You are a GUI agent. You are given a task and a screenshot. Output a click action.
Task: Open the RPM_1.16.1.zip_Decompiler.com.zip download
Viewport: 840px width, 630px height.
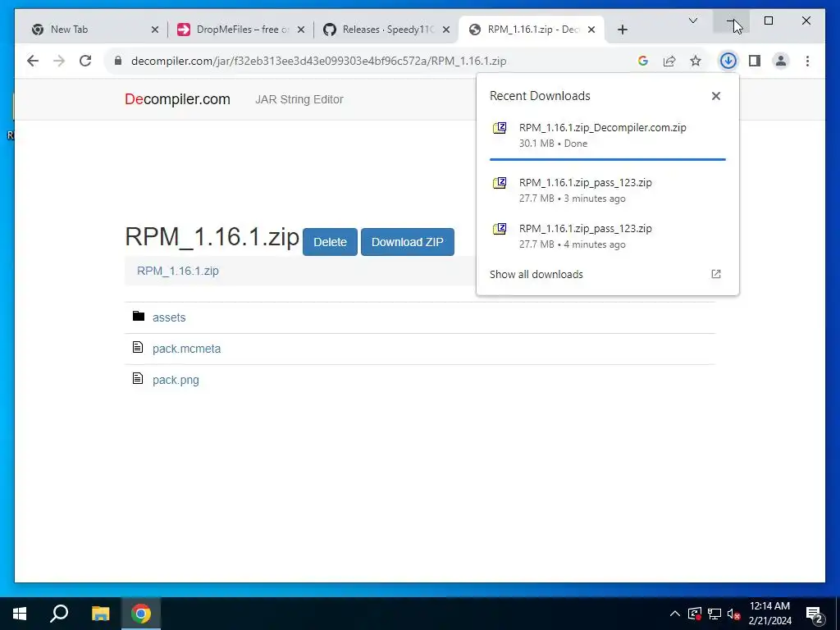pos(608,135)
